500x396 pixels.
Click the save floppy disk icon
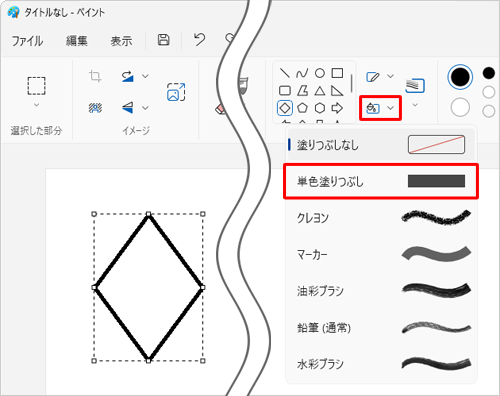click(x=163, y=40)
